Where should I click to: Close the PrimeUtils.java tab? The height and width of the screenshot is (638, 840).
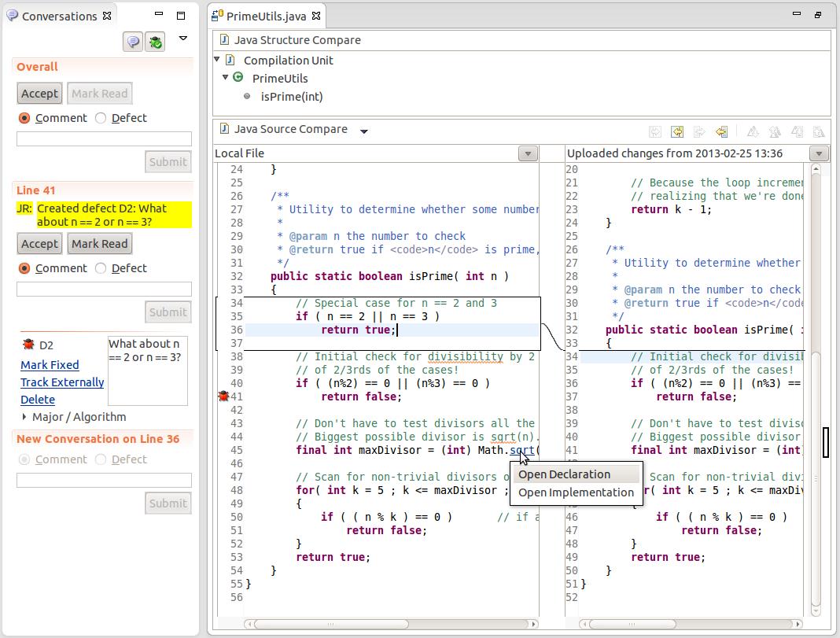tap(316, 16)
